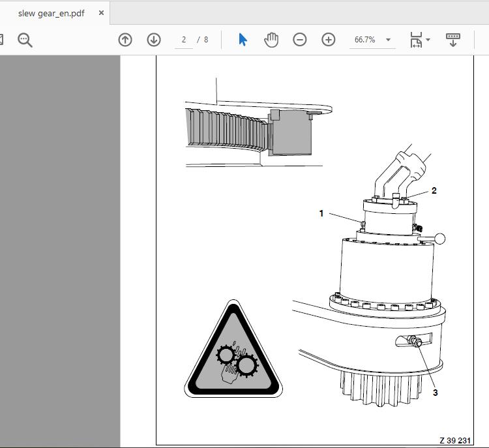
Task: Expand the page fit options arrow
Action: click(428, 40)
